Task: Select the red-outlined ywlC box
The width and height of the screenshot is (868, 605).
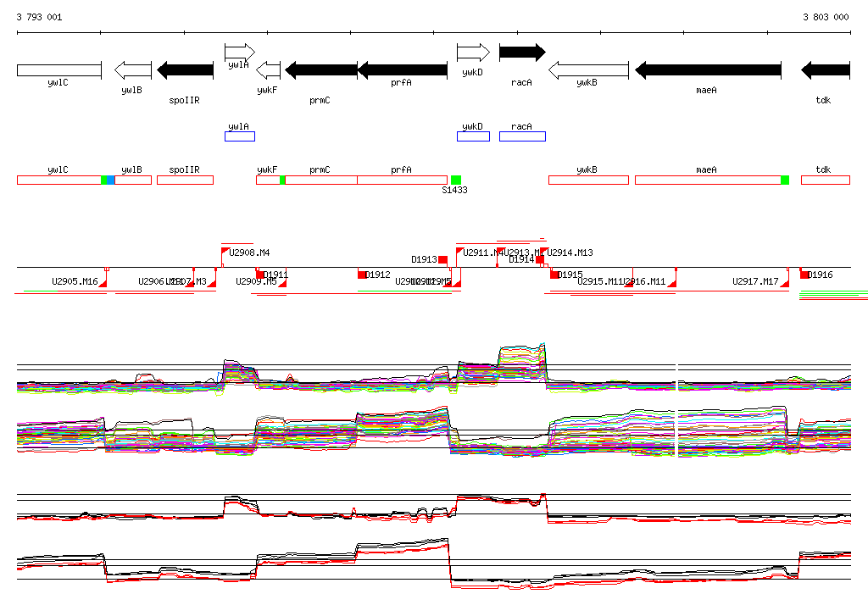Action: (59, 180)
